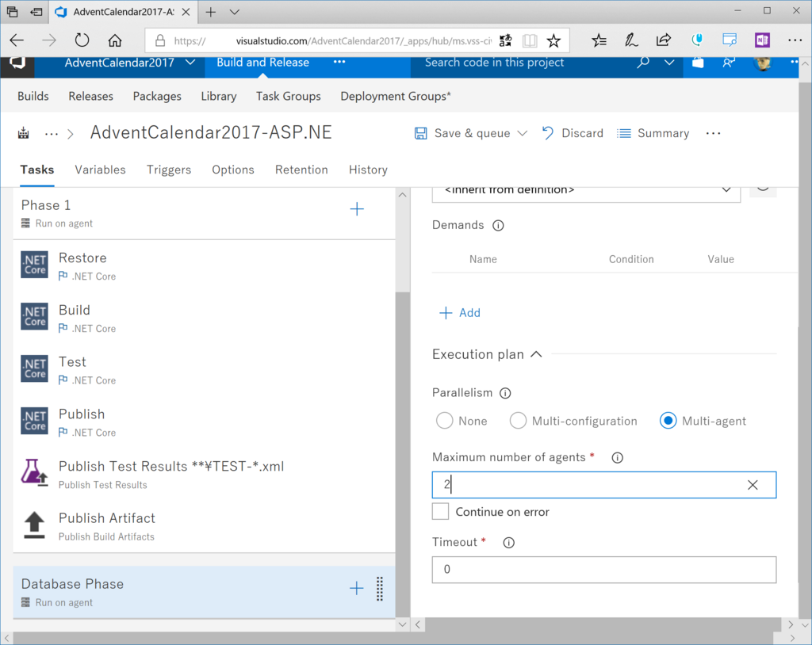Open reading view book icon

[x=530, y=40]
